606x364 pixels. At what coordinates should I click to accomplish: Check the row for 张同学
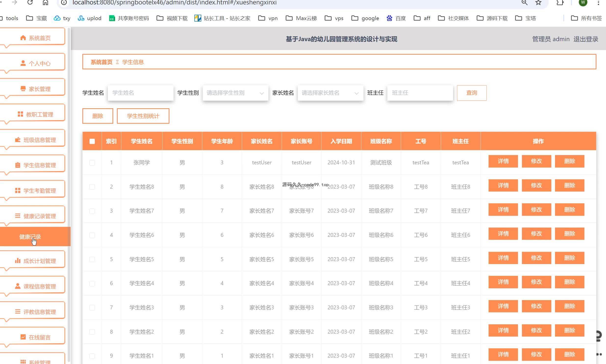click(92, 163)
